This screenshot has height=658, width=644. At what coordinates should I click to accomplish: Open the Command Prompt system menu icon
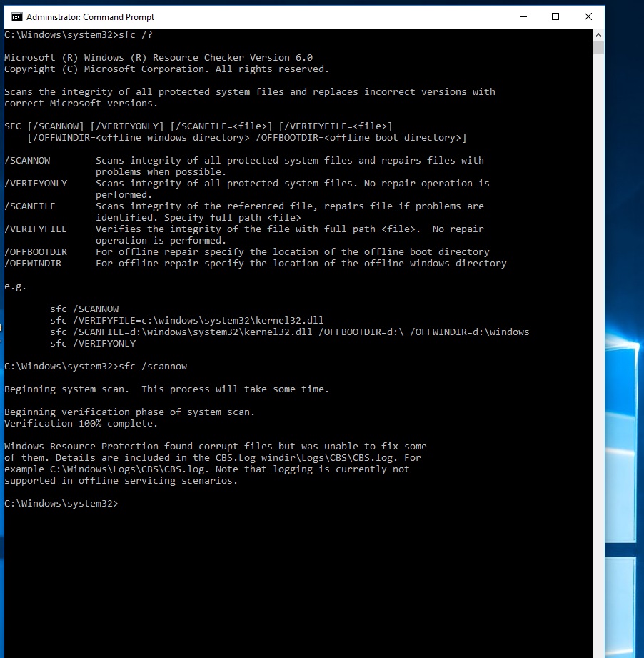[x=16, y=16]
